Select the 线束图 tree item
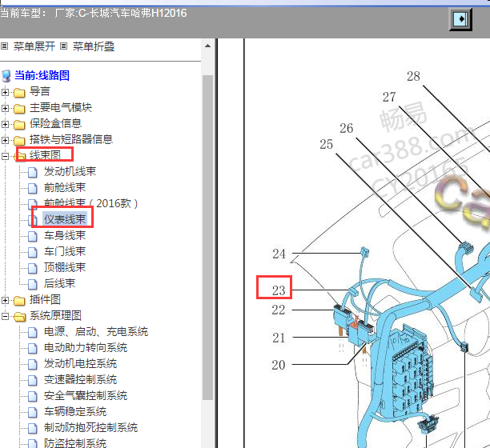This screenshot has height=448, width=490. (x=45, y=155)
